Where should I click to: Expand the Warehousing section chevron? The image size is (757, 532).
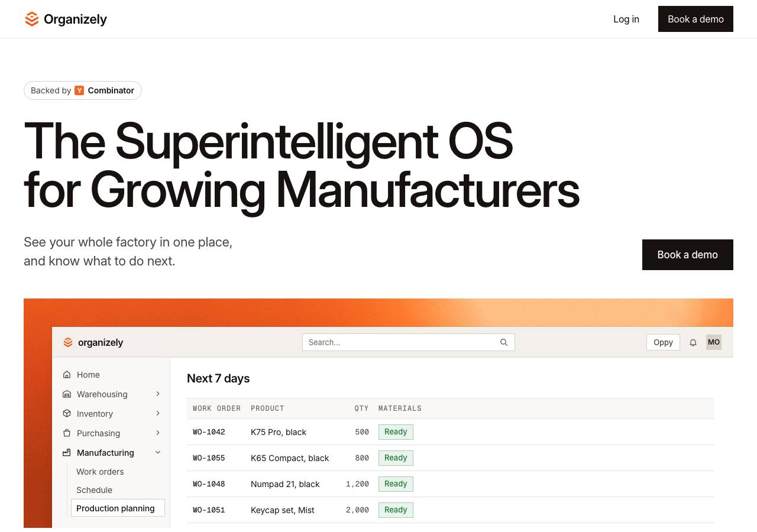point(158,394)
